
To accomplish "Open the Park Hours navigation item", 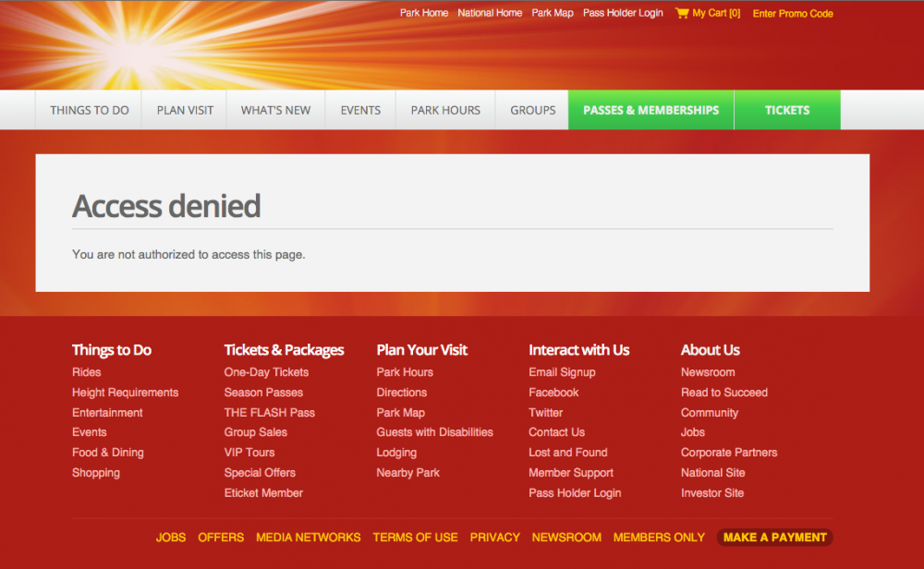I will coord(445,110).
